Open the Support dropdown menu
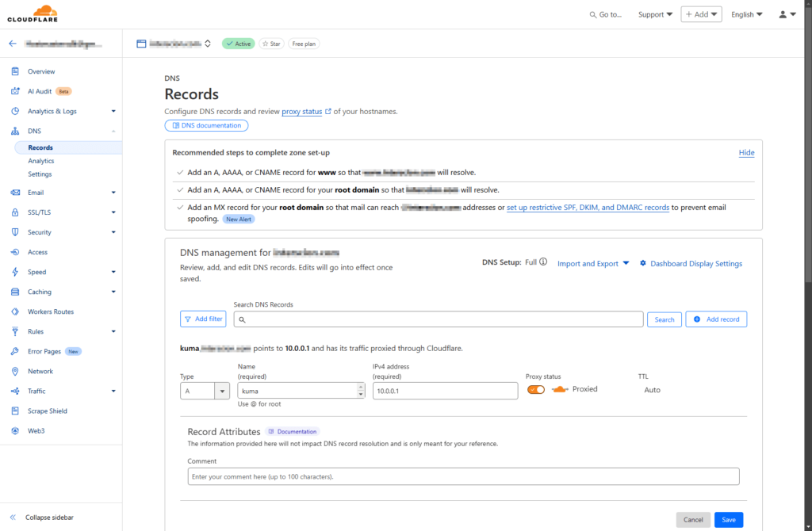This screenshot has width=812, height=531. pos(655,14)
